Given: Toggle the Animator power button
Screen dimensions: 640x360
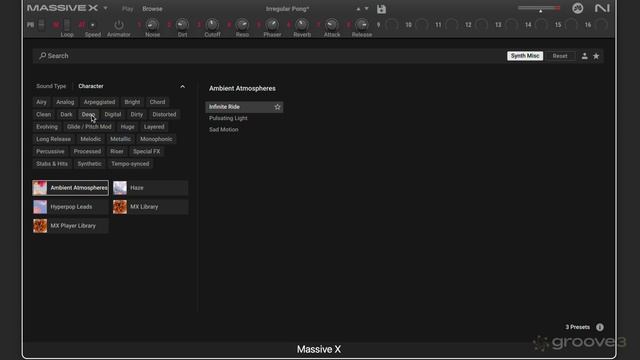Looking at the screenshot, I should pos(119,25).
